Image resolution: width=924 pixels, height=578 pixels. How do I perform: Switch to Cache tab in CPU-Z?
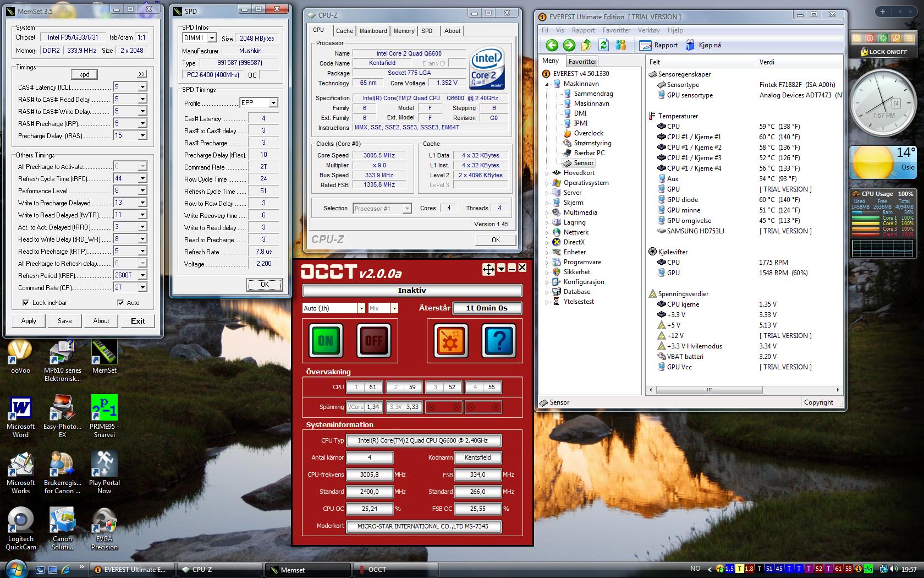pos(344,31)
